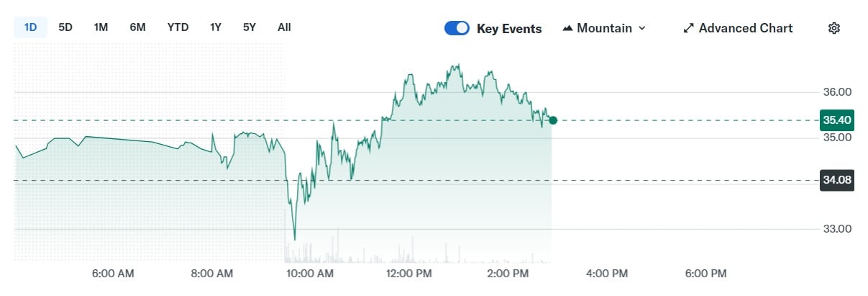Open the Advanced Chart link
The height and width of the screenshot is (296, 868).
(745, 28)
